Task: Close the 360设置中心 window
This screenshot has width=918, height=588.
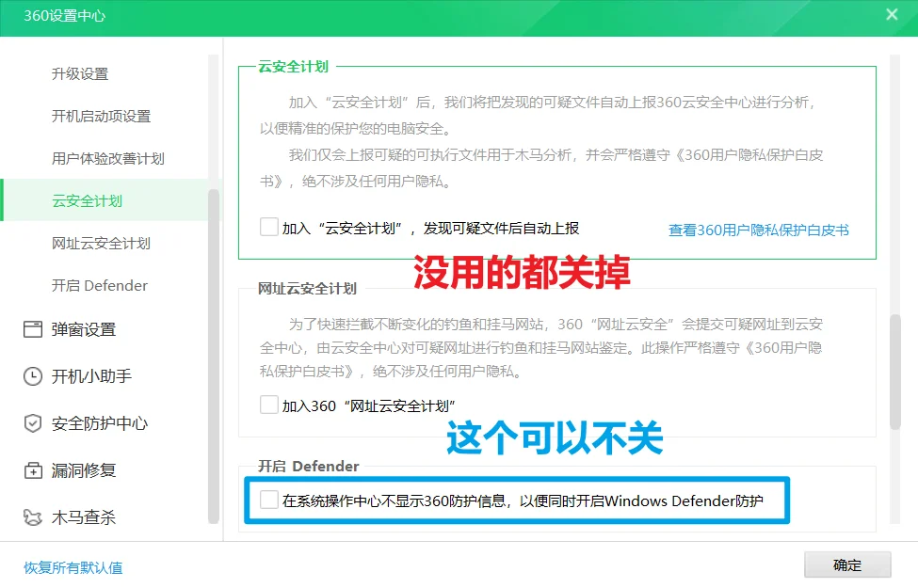Action: 892,15
